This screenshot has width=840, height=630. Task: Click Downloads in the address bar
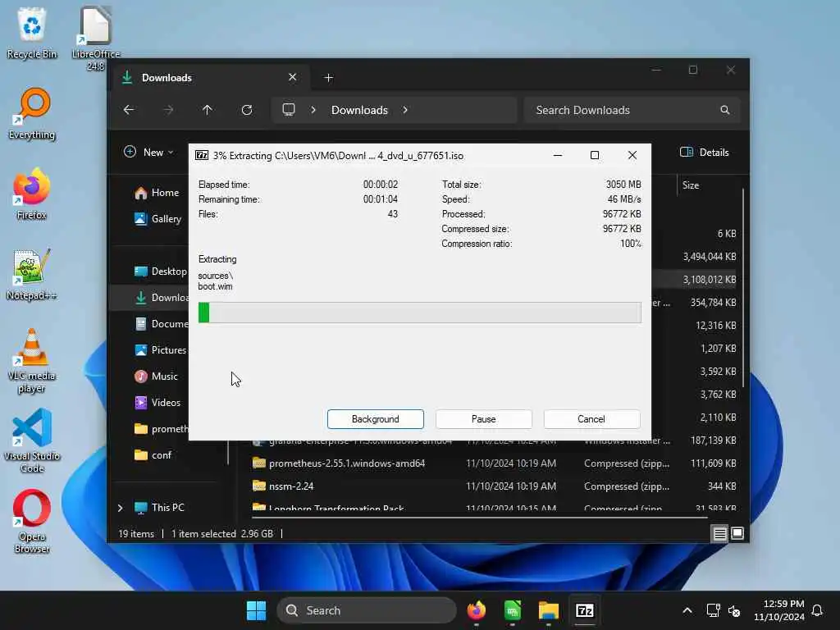point(359,110)
